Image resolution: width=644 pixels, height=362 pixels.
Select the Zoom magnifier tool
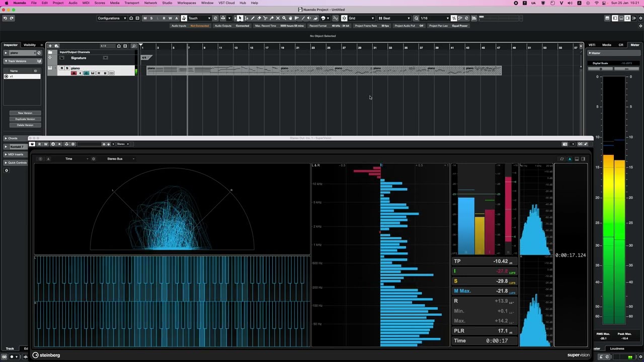[x=284, y=18]
